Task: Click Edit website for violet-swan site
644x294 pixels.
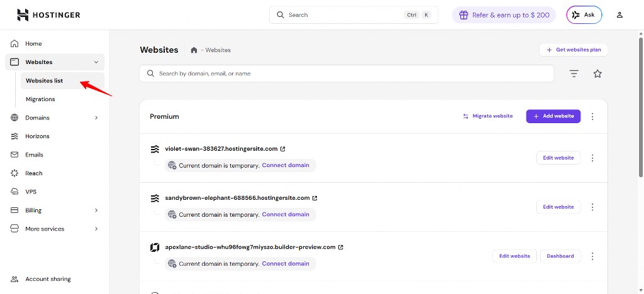Action: [558, 158]
